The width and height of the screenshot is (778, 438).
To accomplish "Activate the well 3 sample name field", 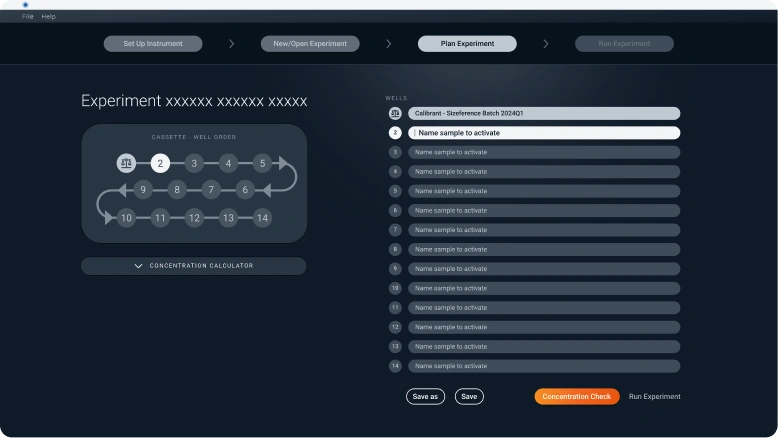I will [544, 152].
